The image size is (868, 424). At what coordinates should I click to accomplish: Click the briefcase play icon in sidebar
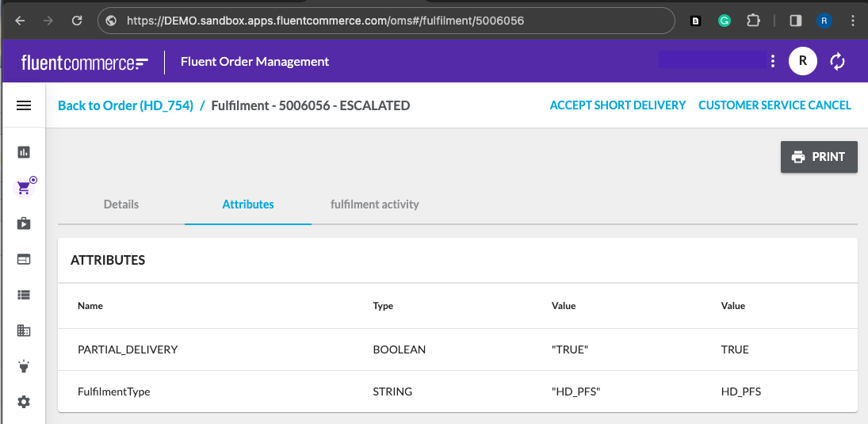pyautogui.click(x=24, y=223)
